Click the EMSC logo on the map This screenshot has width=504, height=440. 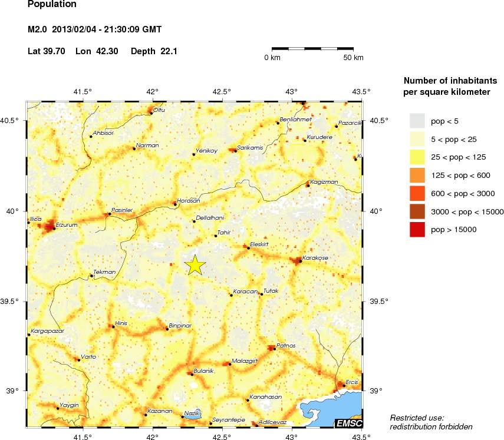coord(349,424)
